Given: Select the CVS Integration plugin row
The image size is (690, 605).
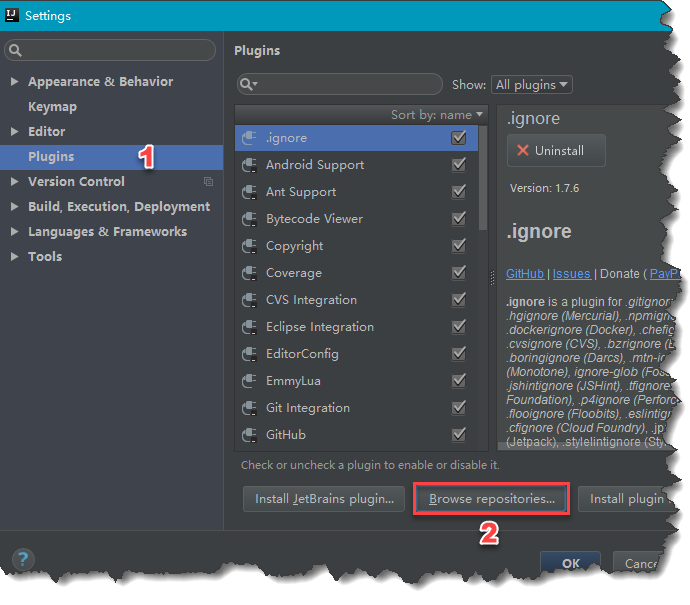Looking at the screenshot, I should (356, 300).
